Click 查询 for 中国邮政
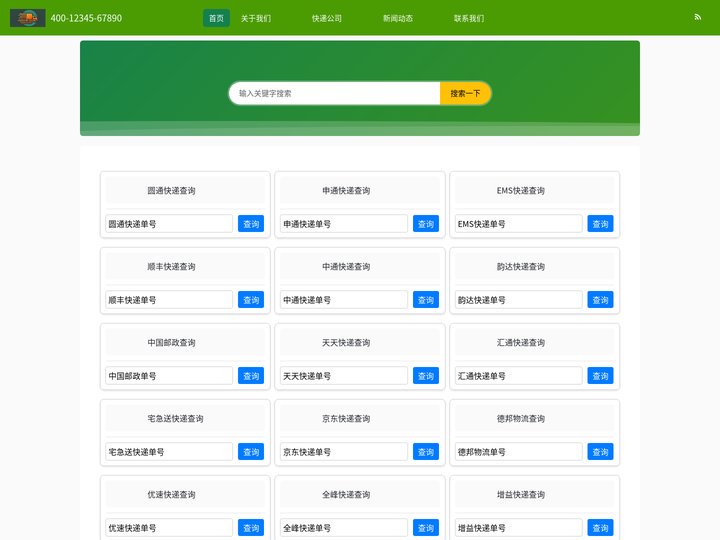Viewport: 720px width, 540px height. pos(251,376)
